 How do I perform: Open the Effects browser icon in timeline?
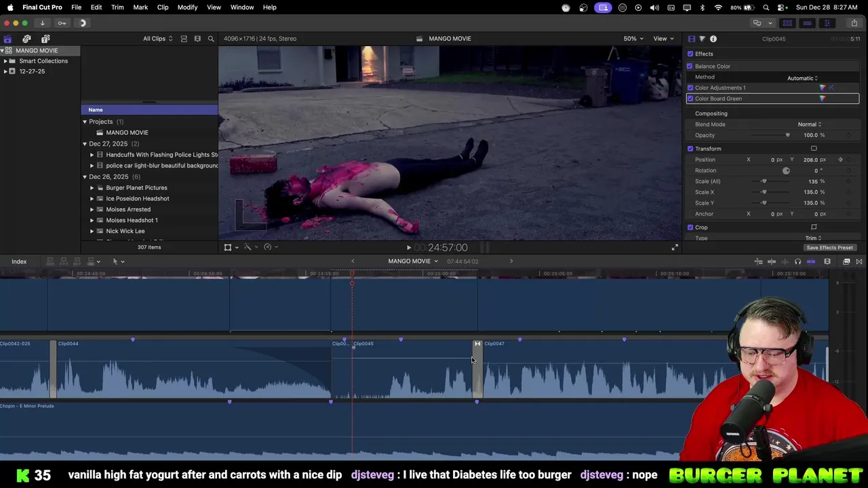846,262
